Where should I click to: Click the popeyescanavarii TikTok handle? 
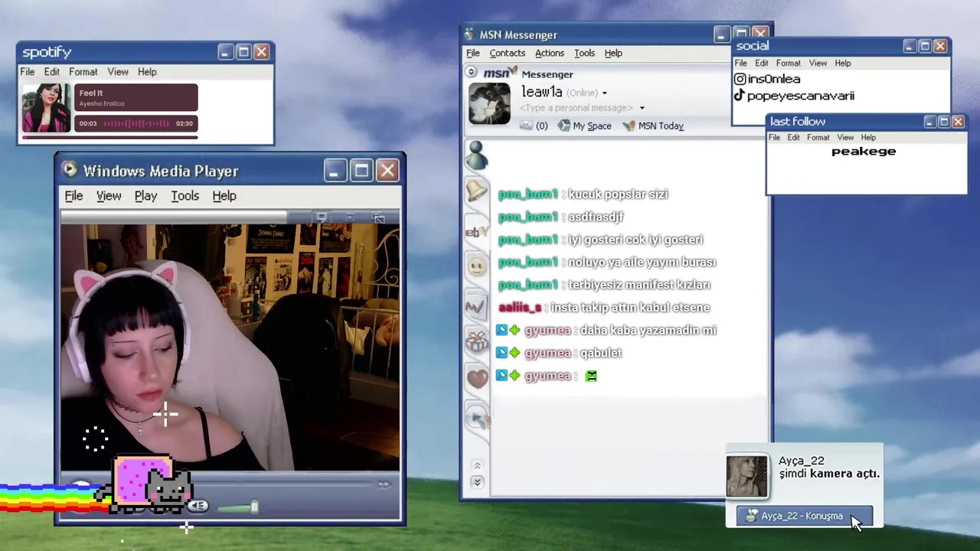(x=801, y=96)
